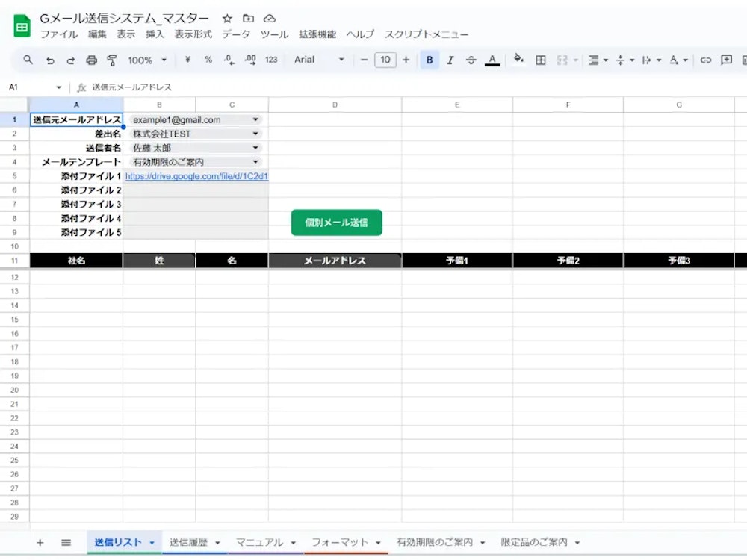Open the all sheets list icon

66,542
